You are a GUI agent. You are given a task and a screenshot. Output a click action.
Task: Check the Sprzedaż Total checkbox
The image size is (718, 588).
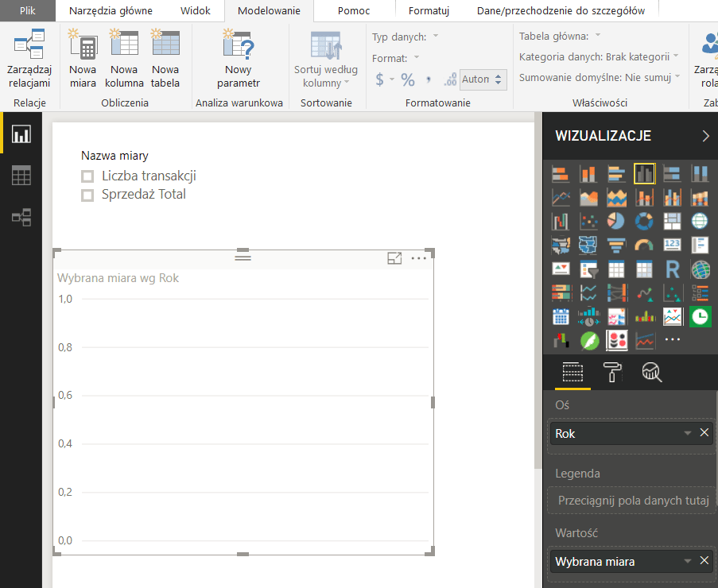click(88, 195)
